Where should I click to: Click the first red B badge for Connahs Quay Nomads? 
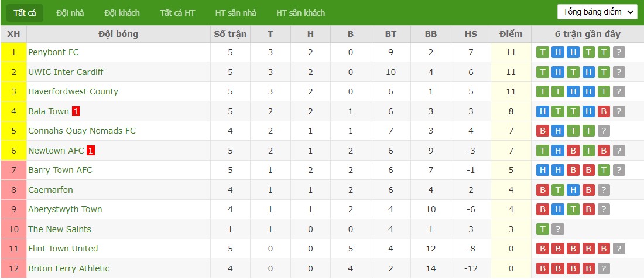543,131
